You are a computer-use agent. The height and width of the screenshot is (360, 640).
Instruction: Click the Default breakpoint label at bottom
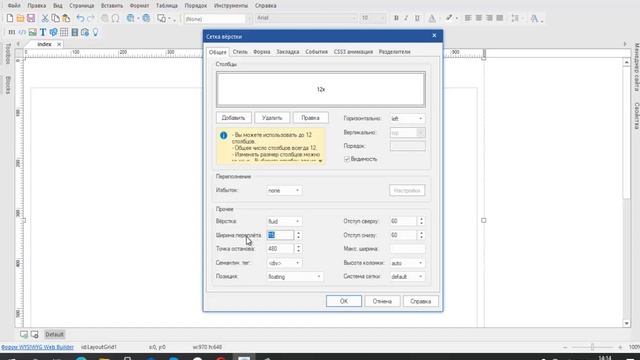[54, 334]
